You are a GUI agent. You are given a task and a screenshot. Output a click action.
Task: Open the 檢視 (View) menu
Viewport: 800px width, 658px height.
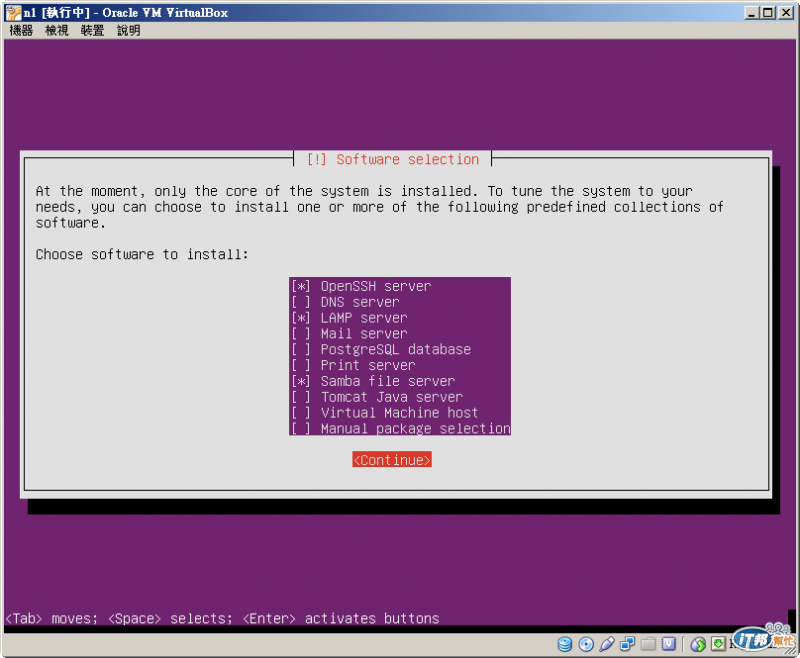[x=57, y=31]
